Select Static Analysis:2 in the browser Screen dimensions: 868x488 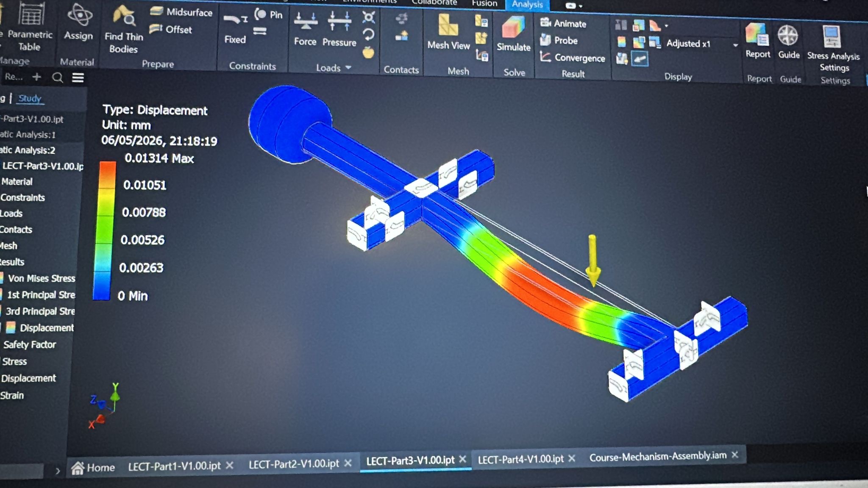click(28, 150)
